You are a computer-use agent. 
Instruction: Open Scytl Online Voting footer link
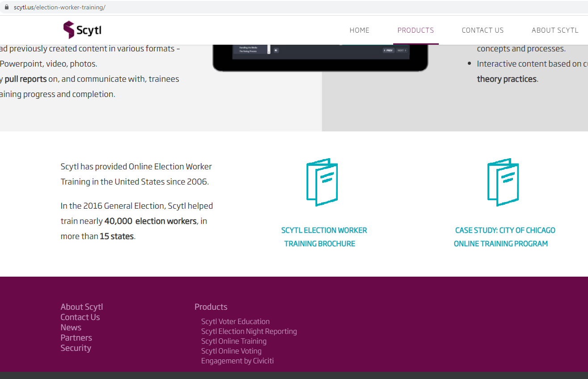(x=231, y=351)
